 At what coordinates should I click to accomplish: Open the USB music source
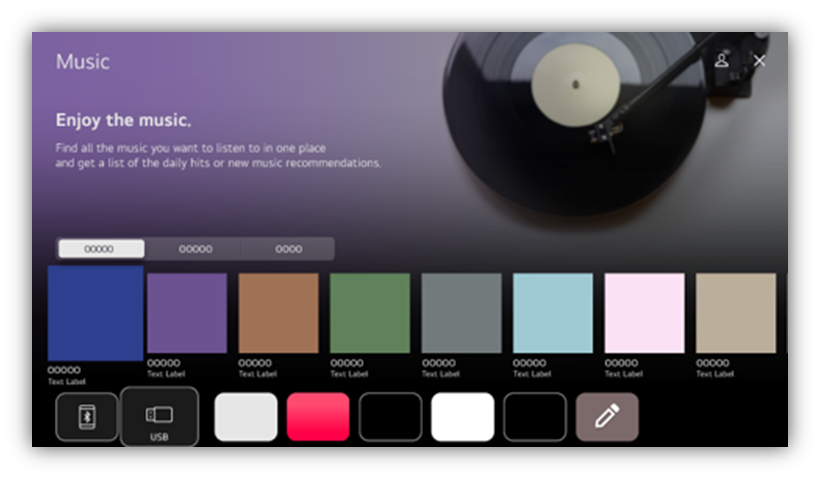point(160,417)
